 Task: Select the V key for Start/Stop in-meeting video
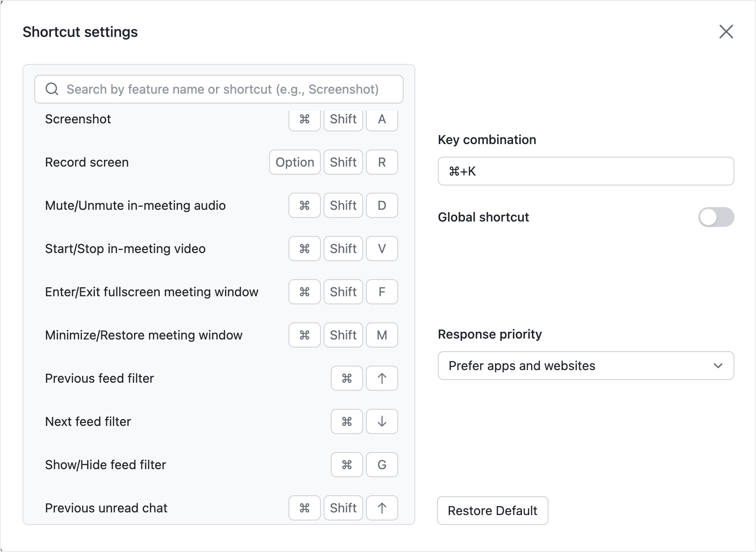click(382, 249)
